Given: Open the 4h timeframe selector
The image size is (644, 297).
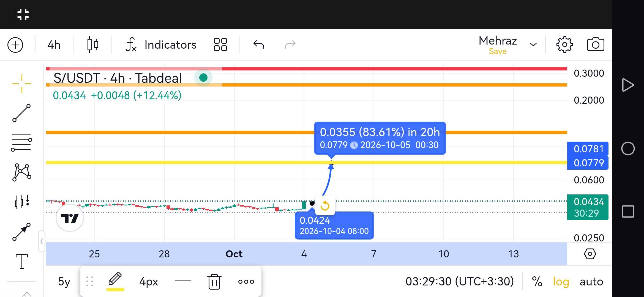Looking at the screenshot, I should click(54, 45).
